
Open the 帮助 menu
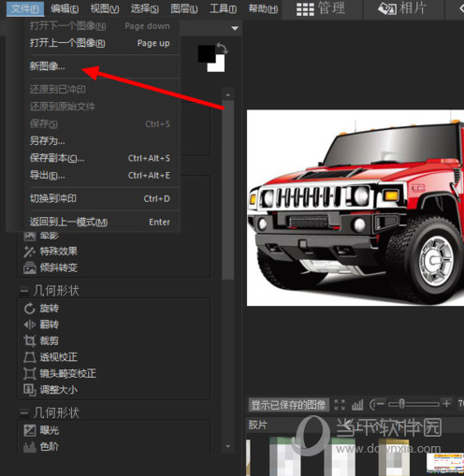(263, 8)
